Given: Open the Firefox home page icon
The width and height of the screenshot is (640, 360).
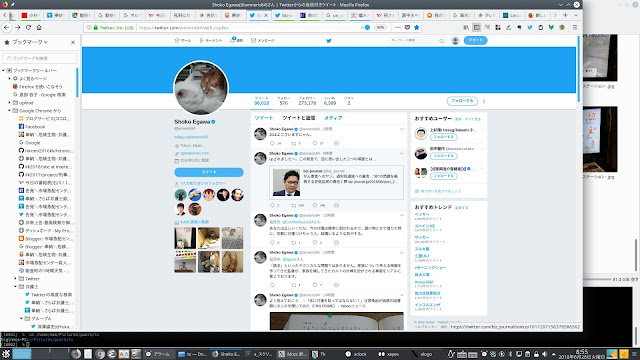Looking at the screenshot, I should pos(39,27).
